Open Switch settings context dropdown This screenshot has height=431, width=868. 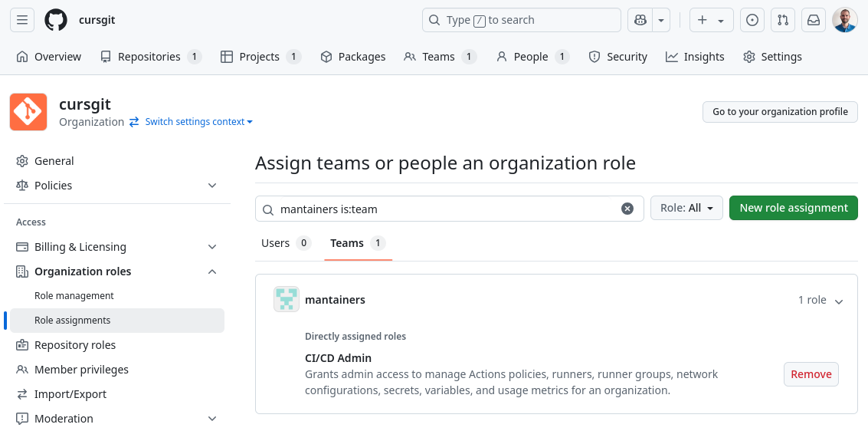click(198, 122)
